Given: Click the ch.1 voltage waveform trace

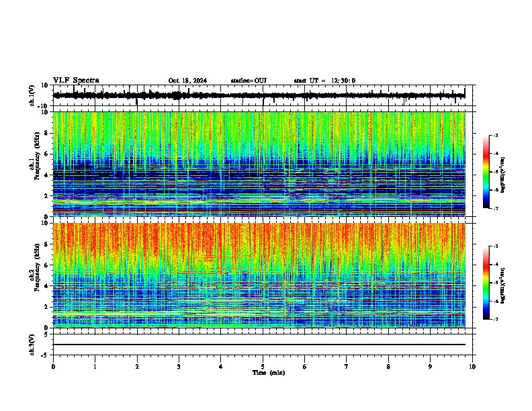Looking at the screenshot, I should coord(259,95).
